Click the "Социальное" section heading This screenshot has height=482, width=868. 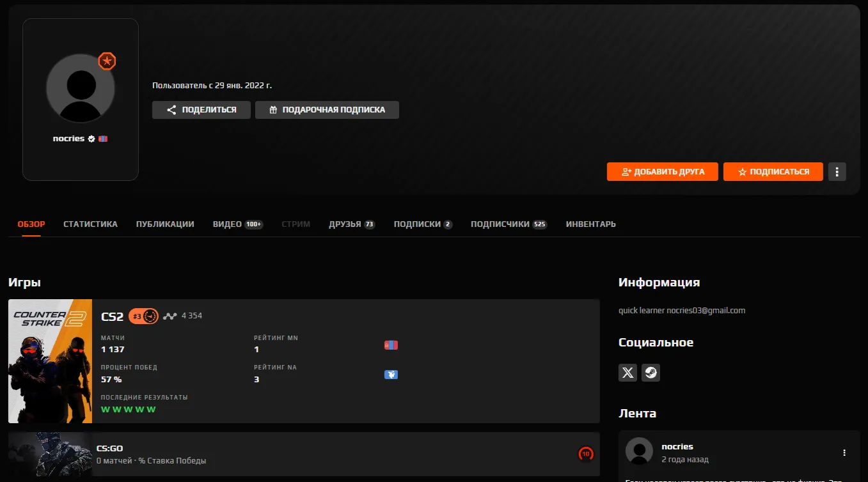pyautogui.click(x=656, y=343)
